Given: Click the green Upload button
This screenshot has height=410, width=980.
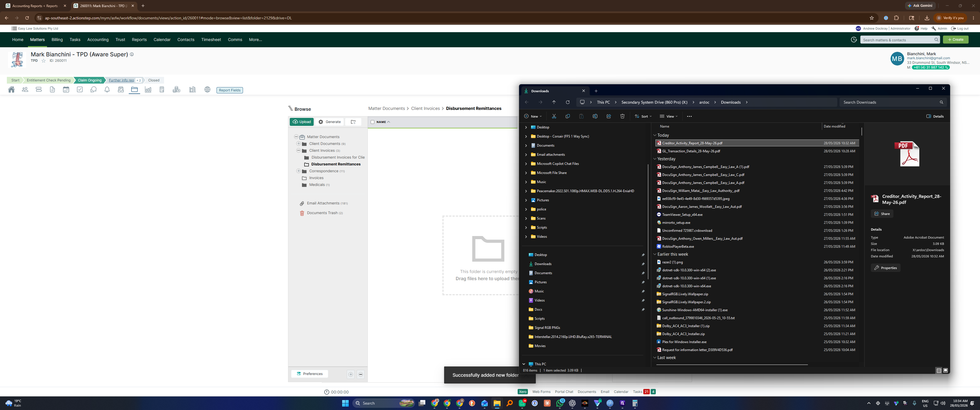Looking at the screenshot, I should click(x=302, y=122).
